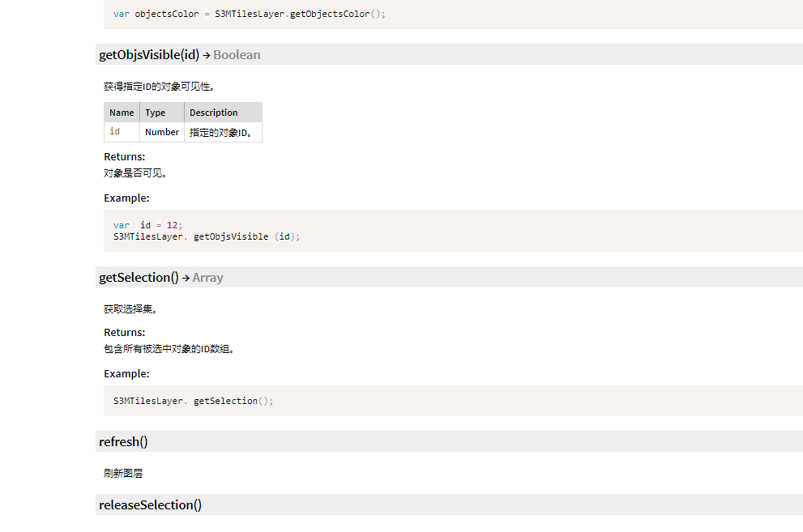Select the Name column header in table

[x=122, y=113]
